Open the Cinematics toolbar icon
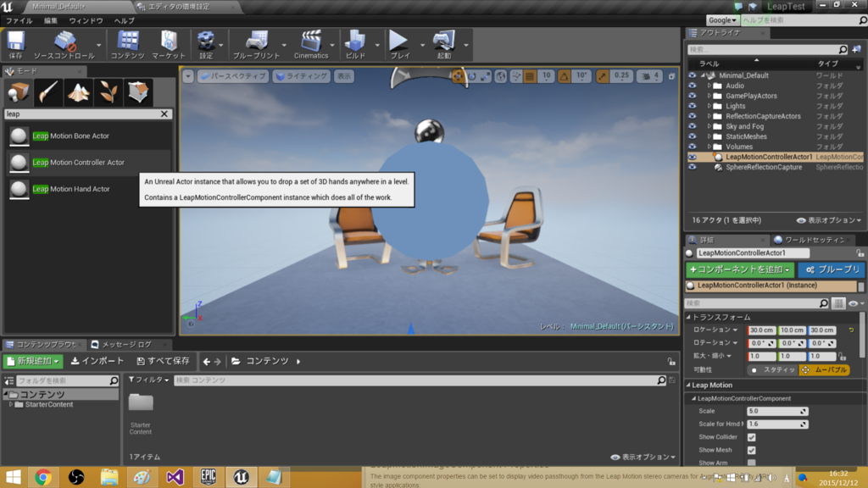The width and height of the screenshot is (868, 488). [x=311, y=45]
